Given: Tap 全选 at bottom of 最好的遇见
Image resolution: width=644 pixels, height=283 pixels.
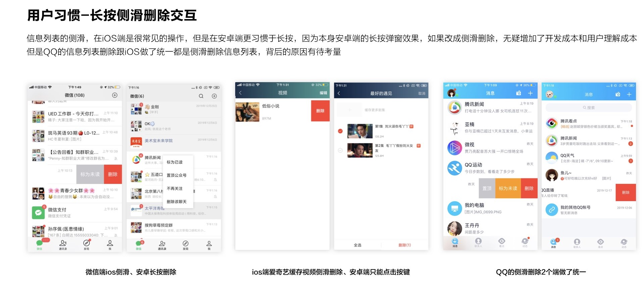Looking at the screenshot, I should click(358, 245).
